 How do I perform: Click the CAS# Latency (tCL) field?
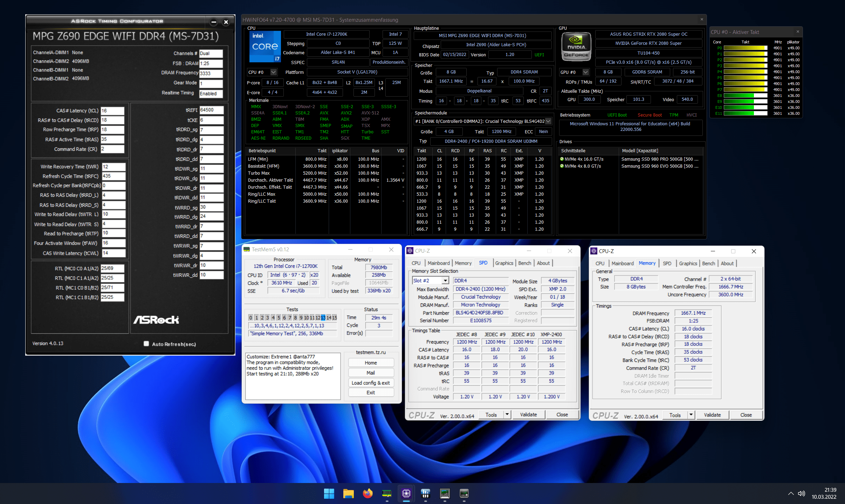[112, 111]
